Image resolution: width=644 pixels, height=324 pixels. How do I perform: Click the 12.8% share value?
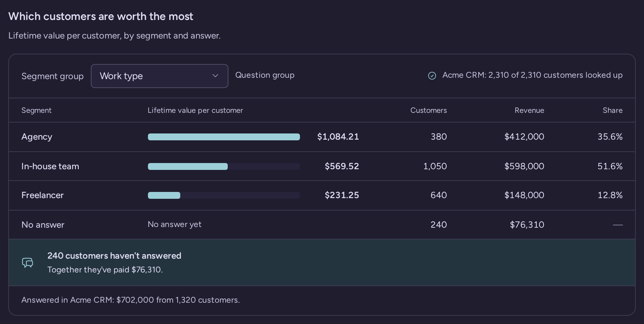pyautogui.click(x=610, y=195)
